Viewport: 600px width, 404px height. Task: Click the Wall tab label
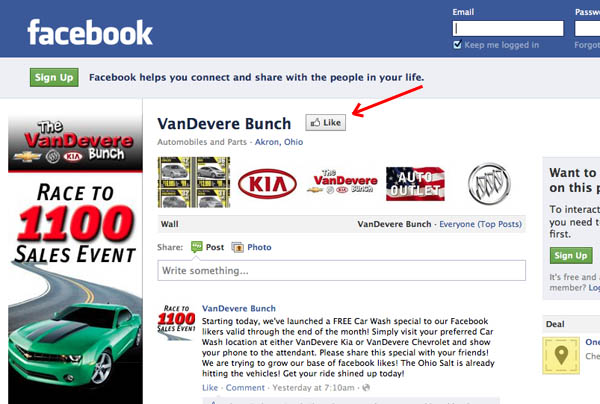170,224
